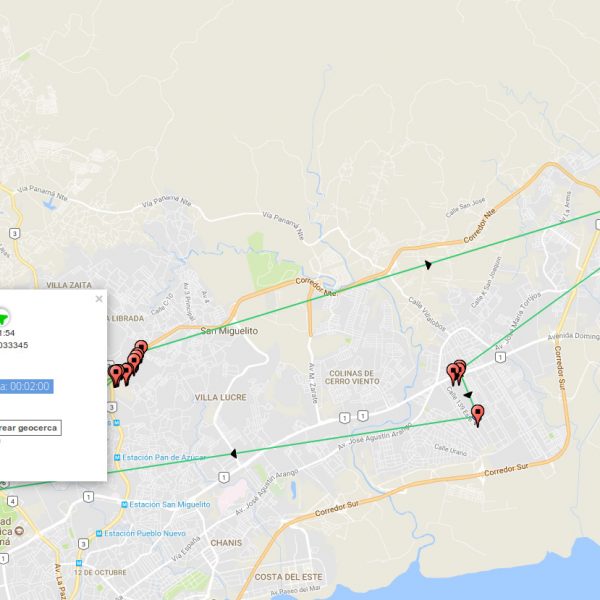The height and width of the screenshot is (600, 600).
Task: Click the 'Crear geocerca' button
Action: click(x=29, y=428)
